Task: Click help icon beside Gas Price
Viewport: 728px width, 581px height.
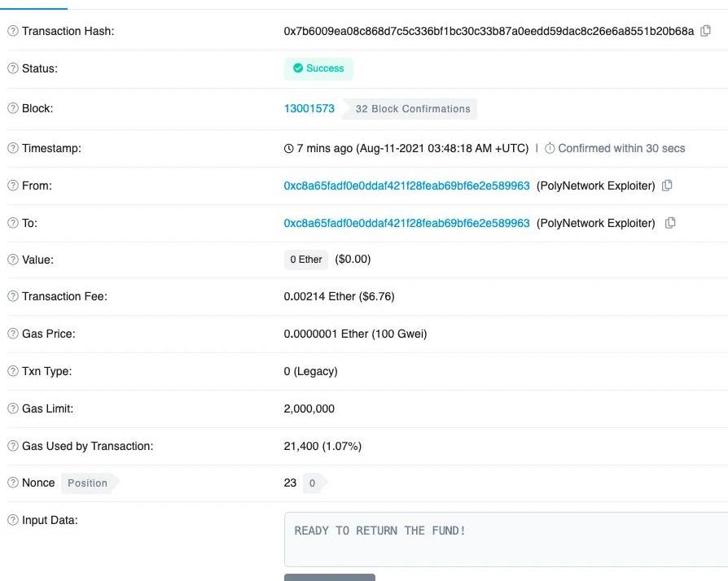Action: point(13,334)
